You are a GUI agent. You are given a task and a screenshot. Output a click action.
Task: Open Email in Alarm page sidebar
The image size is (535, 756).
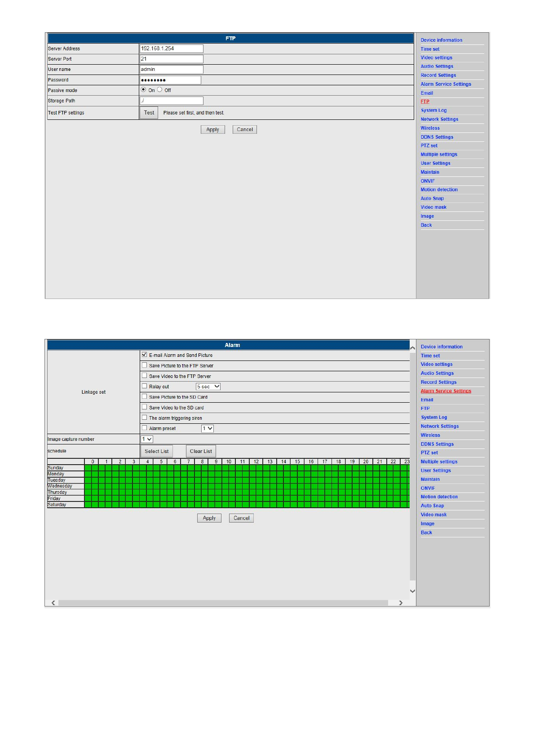click(427, 400)
